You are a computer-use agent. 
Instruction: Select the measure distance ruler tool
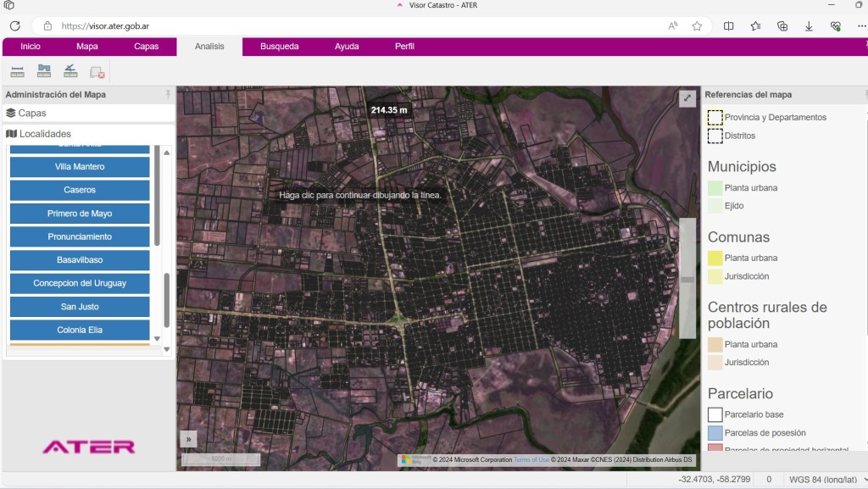pyautogui.click(x=17, y=71)
